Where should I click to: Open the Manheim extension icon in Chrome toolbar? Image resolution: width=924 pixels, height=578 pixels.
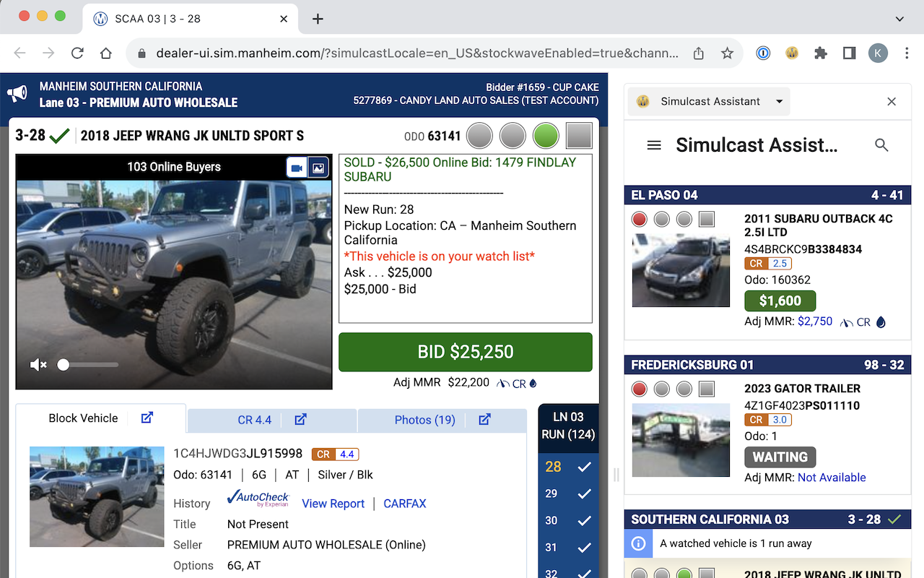pos(792,53)
